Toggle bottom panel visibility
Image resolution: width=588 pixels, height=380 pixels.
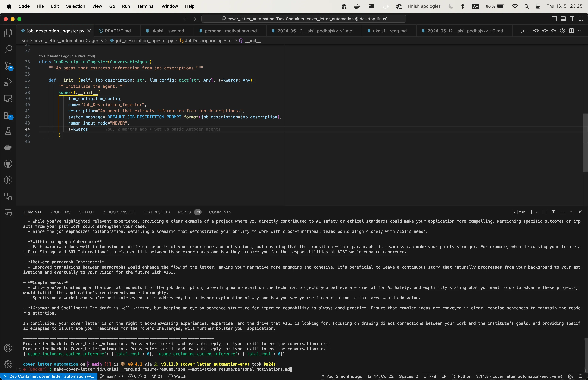(563, 19)
